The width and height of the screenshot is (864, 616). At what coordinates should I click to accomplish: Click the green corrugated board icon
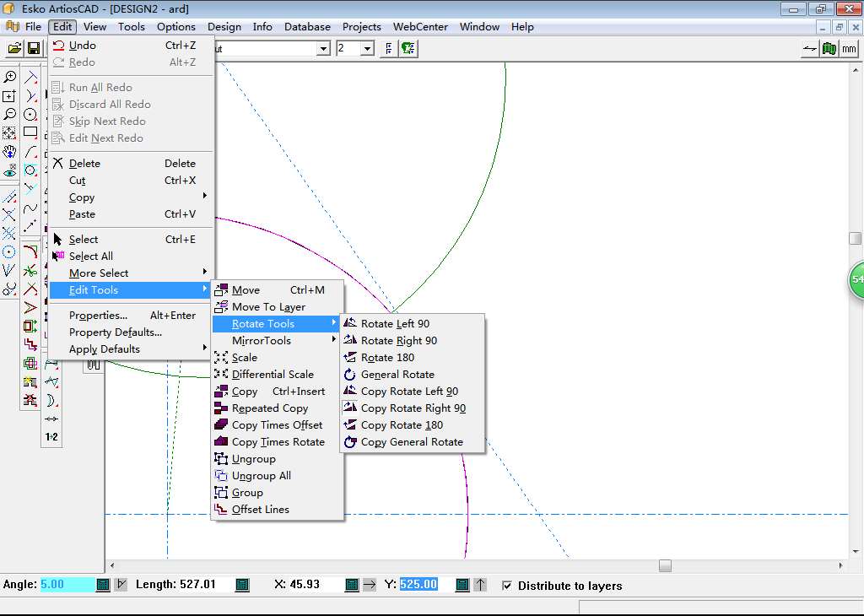[x=829, y=49]
